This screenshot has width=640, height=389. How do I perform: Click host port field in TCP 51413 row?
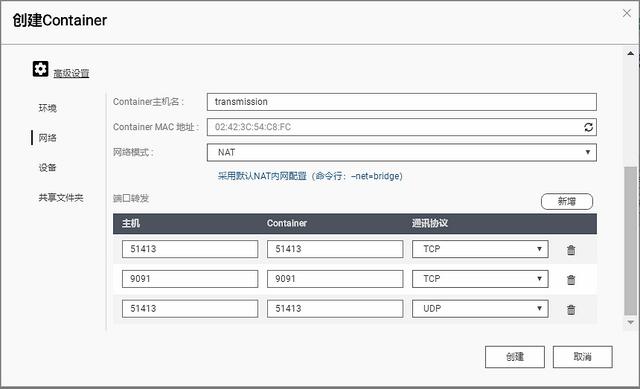(x=190, y=249)
